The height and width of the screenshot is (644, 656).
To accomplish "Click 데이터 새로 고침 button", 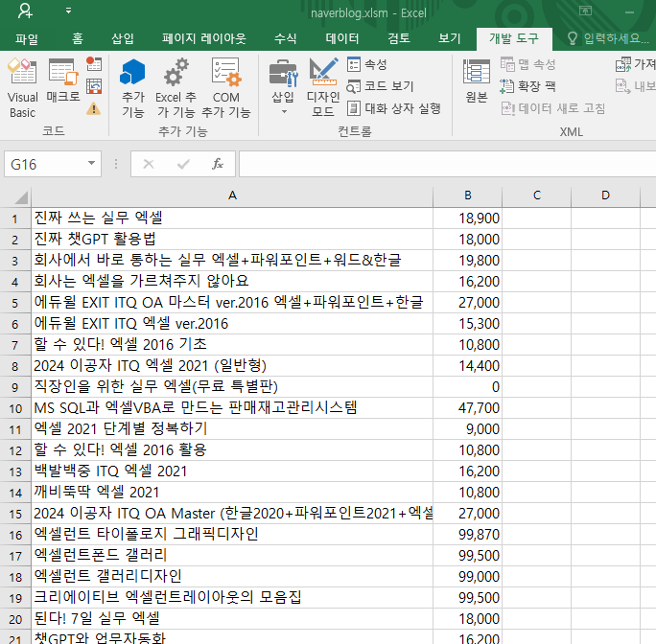I will [x=553, y=108].
